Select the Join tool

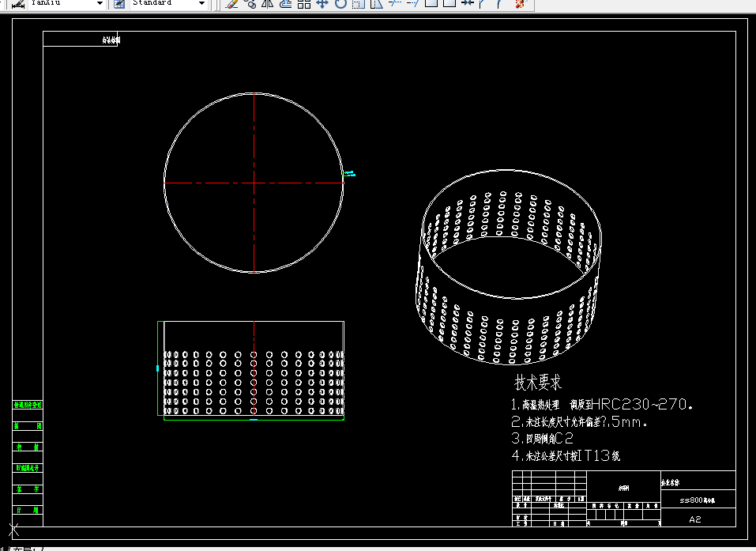click(467, 3)
